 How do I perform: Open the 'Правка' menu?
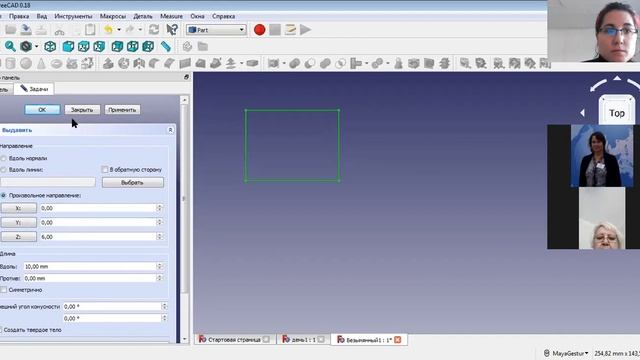pyautogui.click(x=19, y=16)
